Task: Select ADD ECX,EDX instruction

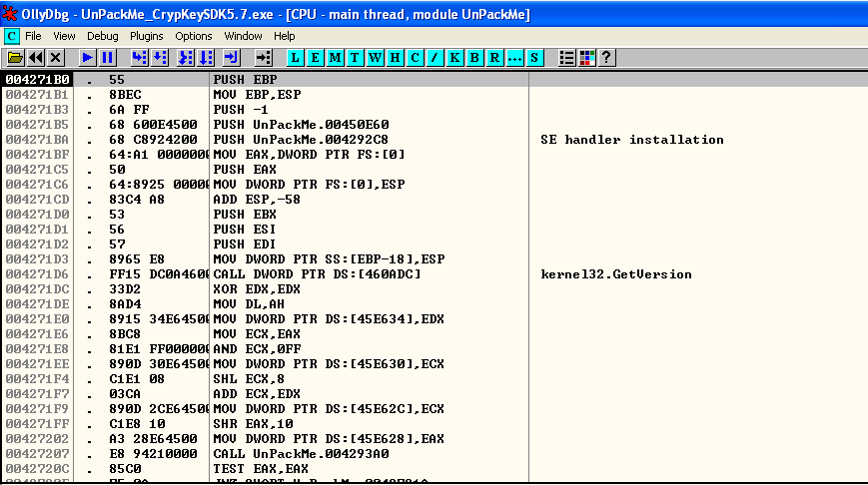Action: [x=257, y=394]
